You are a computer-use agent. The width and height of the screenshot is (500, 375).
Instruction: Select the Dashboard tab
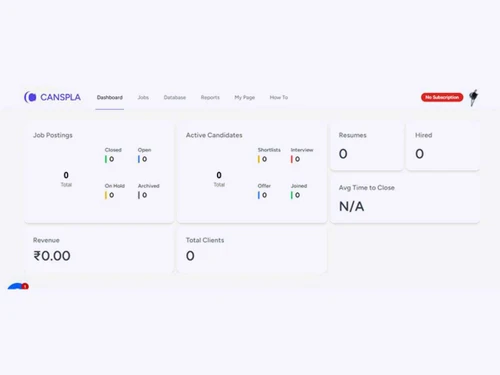(110, 97)
